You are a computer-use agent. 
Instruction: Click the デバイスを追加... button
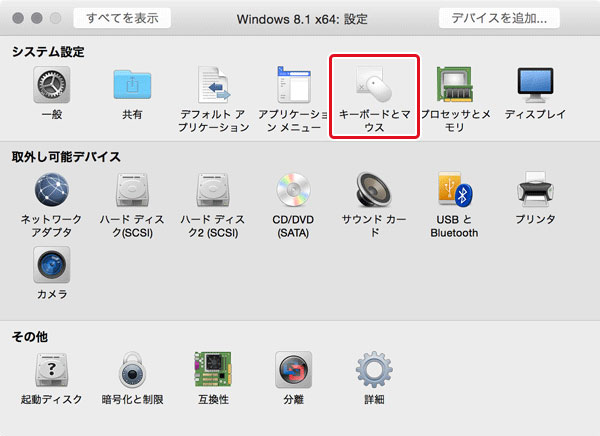(x=499, y=18)
